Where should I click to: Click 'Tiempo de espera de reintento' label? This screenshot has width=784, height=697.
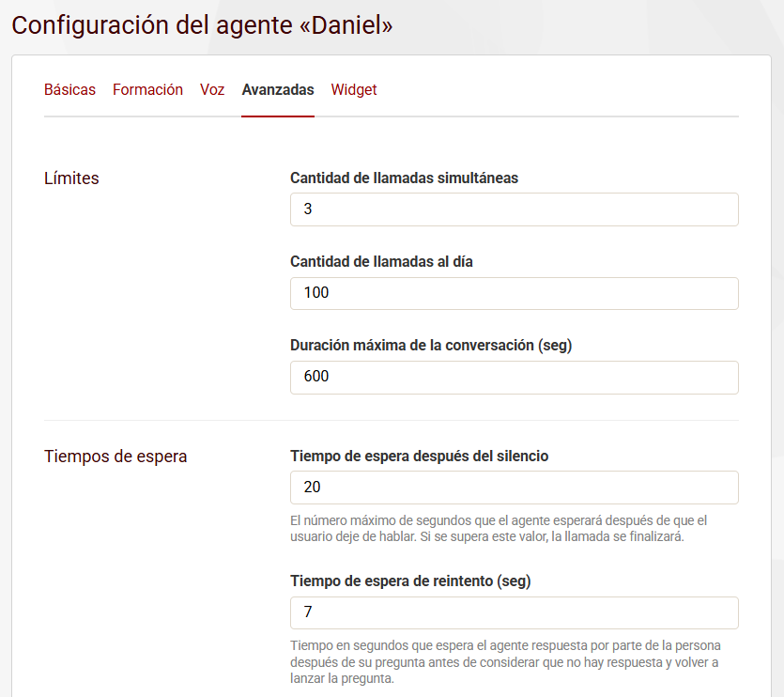tap(410, 581)
